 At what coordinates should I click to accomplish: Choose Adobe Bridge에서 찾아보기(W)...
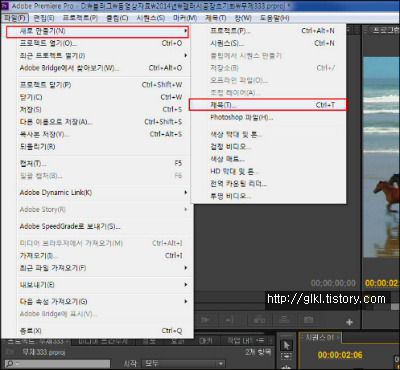point(103,68)
